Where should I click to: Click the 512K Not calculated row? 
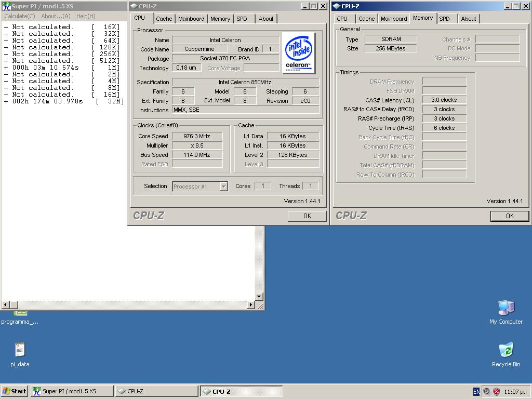[x=62, y=61]
